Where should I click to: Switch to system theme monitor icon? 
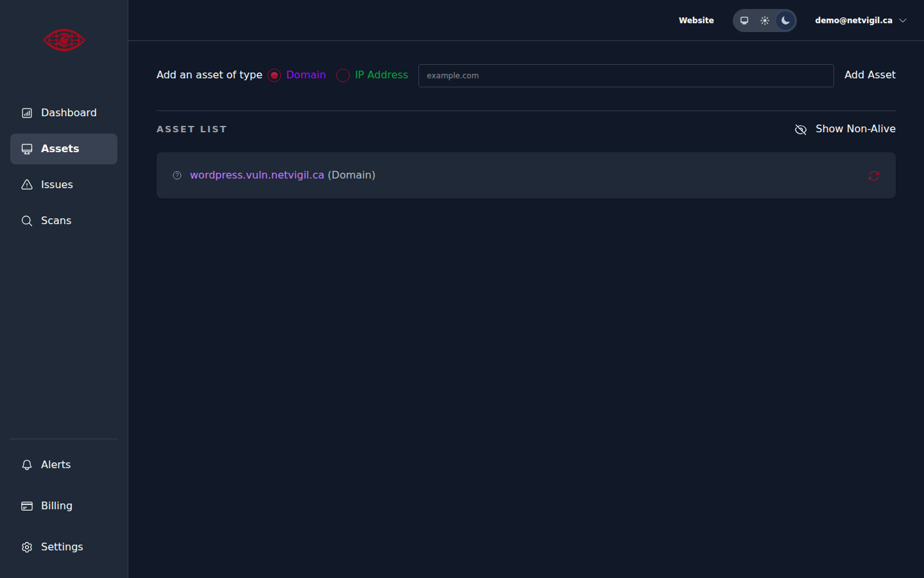[x=744, y=21]
